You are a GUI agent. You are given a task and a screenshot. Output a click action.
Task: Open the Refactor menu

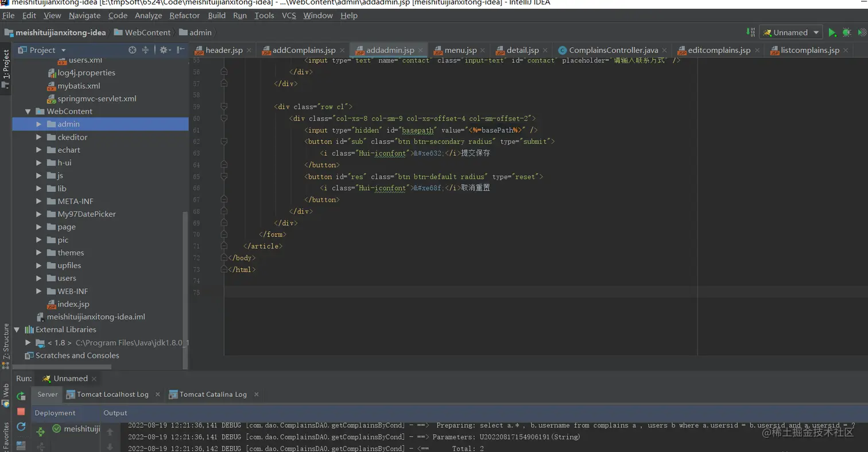pos(185,16)
